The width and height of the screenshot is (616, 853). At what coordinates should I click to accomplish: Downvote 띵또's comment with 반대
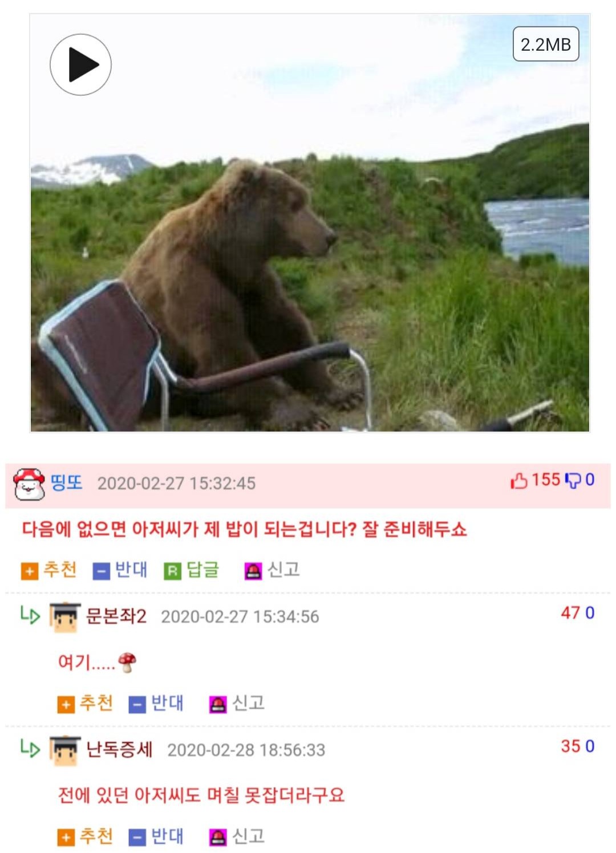[x=120, y=570]
